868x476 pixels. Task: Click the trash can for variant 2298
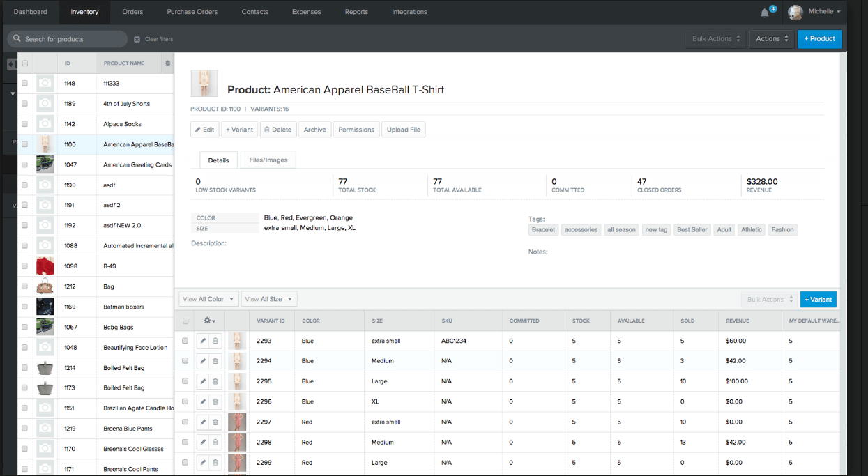(215, 442)
